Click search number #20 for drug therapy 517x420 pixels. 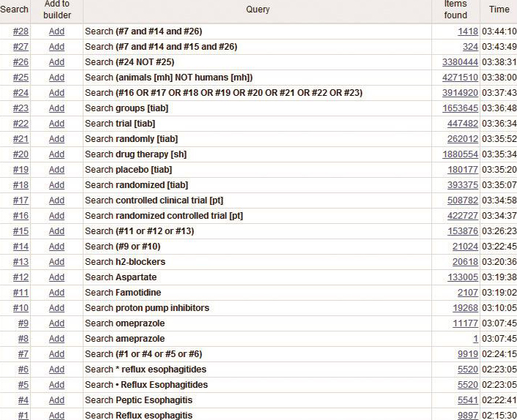tap(21, 154)
